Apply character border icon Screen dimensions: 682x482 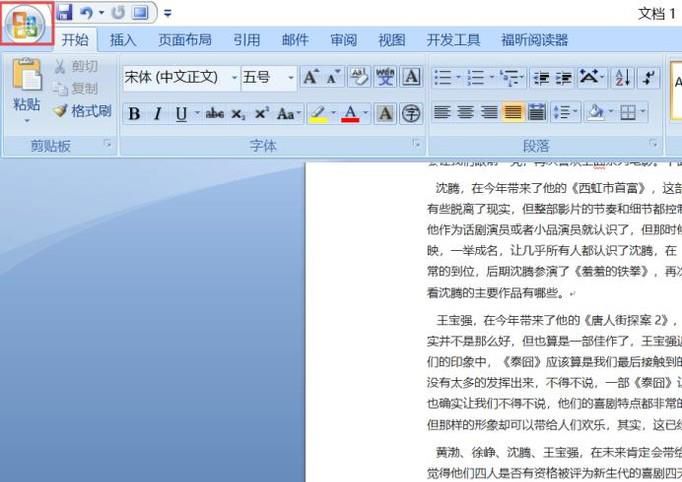(x=411, y=77)
